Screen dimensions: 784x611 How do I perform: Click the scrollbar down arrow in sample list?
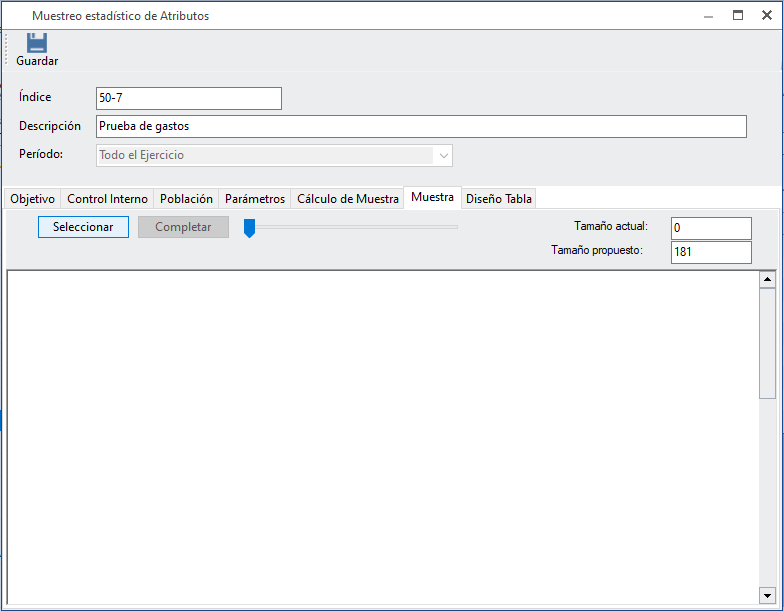point(767,593)
